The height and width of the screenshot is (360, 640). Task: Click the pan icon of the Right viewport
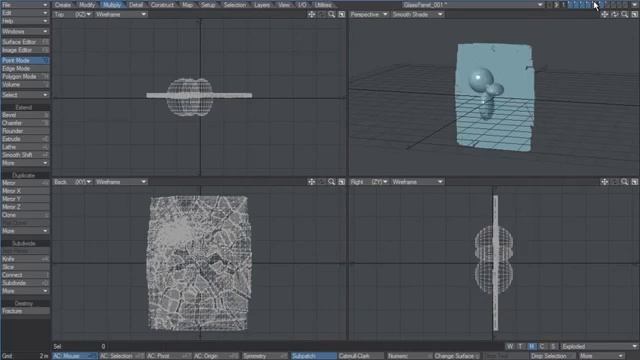604,182
